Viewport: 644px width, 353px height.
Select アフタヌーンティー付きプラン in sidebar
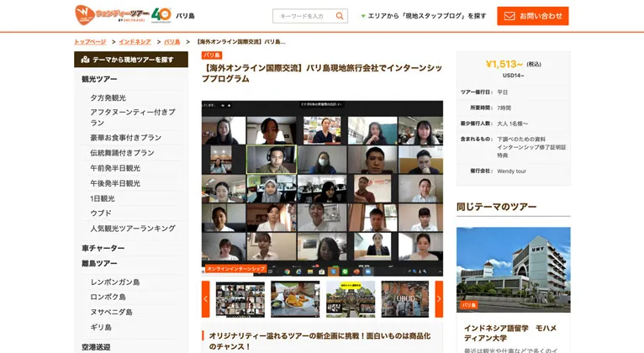(x=133, y=118)
